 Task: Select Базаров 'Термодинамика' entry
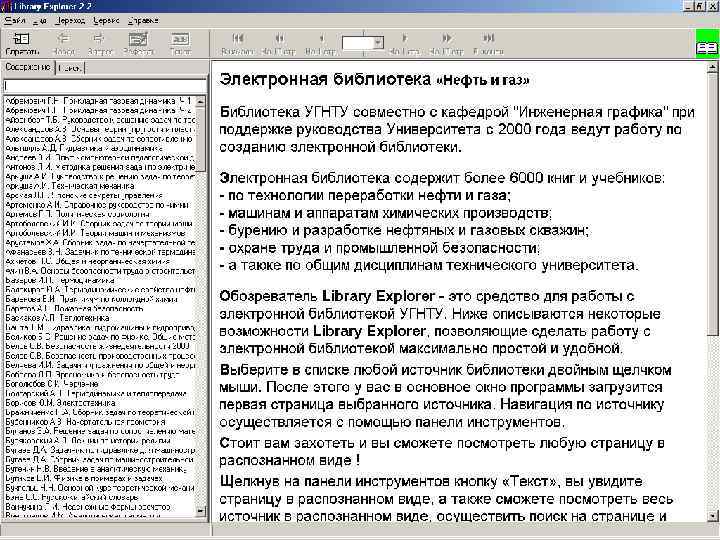[60, 280]
